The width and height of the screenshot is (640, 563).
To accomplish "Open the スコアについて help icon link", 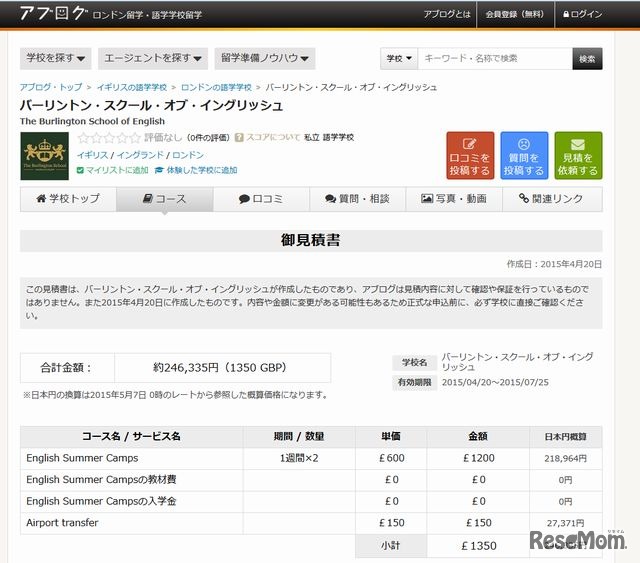I will point(267,138).
